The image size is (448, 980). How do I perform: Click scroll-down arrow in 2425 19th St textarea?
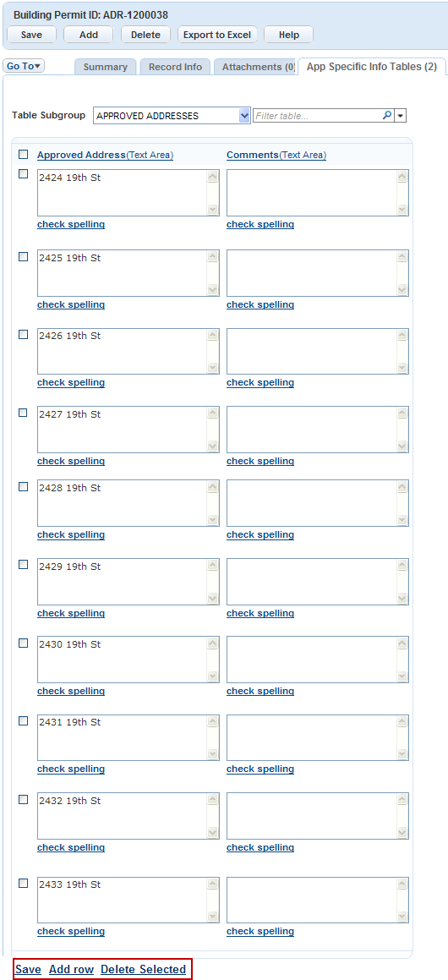212,289
